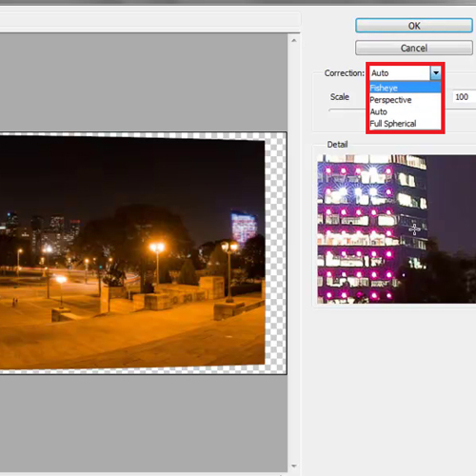476x476 pixels.
Task: Click the Detail magnified preview image
Action: pos(397,228)
